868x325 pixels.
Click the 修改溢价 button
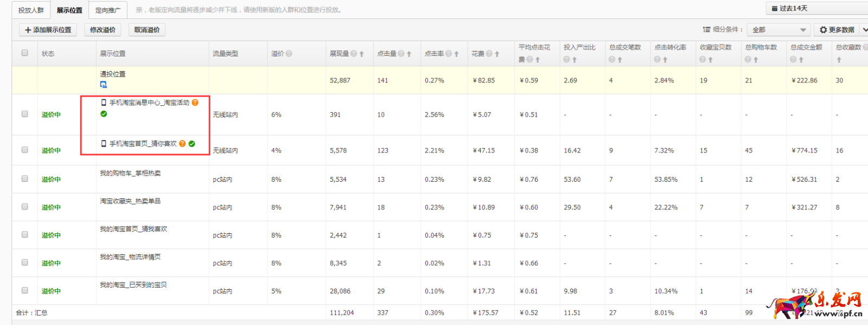tap(103, 30)
